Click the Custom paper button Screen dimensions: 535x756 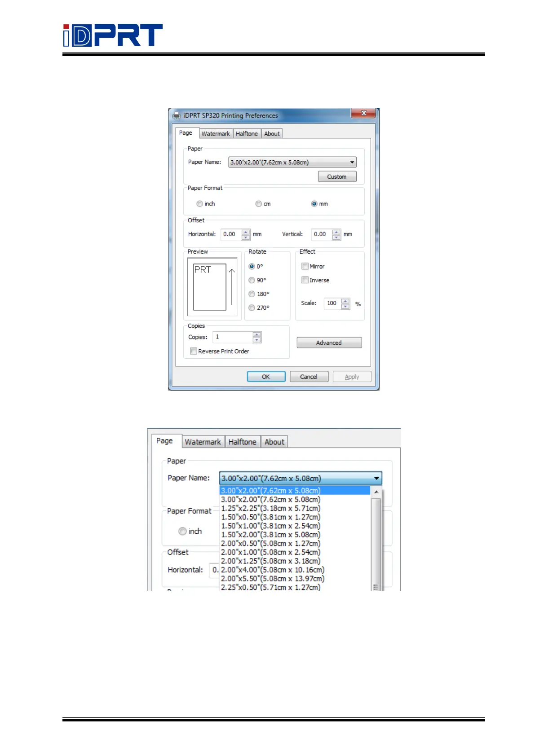337,176
